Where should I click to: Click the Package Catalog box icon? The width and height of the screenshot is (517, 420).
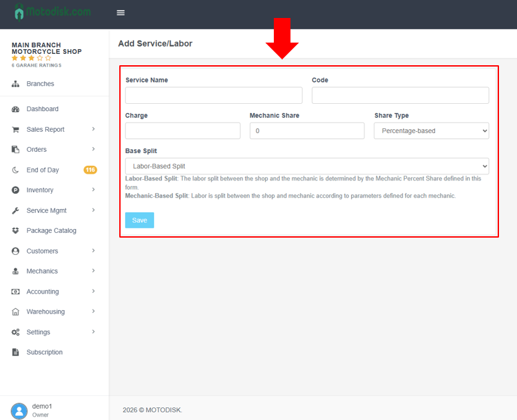[15, 231]
